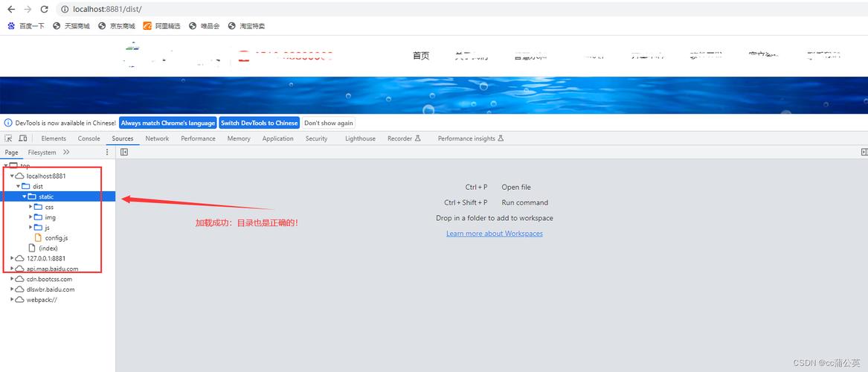Click the 首页 navigation item on the webpage
Viewport: 868px width, 372px height.
tap(421, 55)
